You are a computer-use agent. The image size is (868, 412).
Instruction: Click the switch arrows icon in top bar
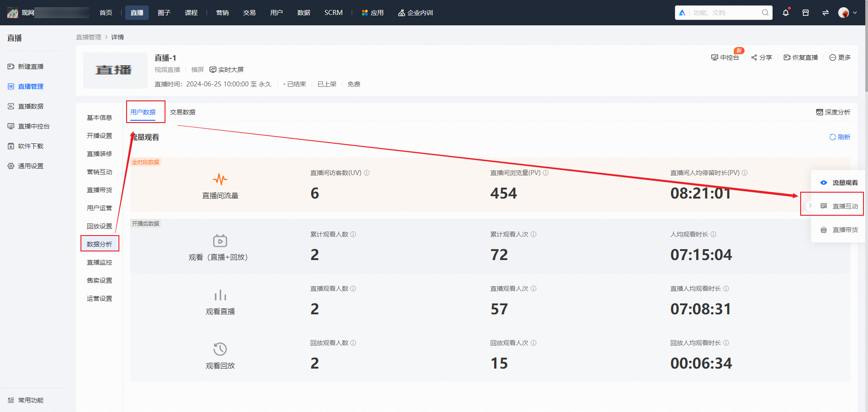pos(826,13)
